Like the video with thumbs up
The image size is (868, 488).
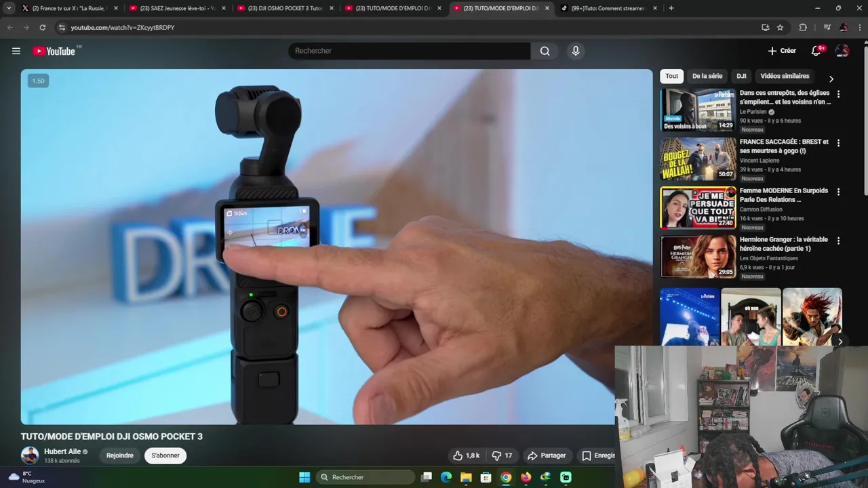467,455
